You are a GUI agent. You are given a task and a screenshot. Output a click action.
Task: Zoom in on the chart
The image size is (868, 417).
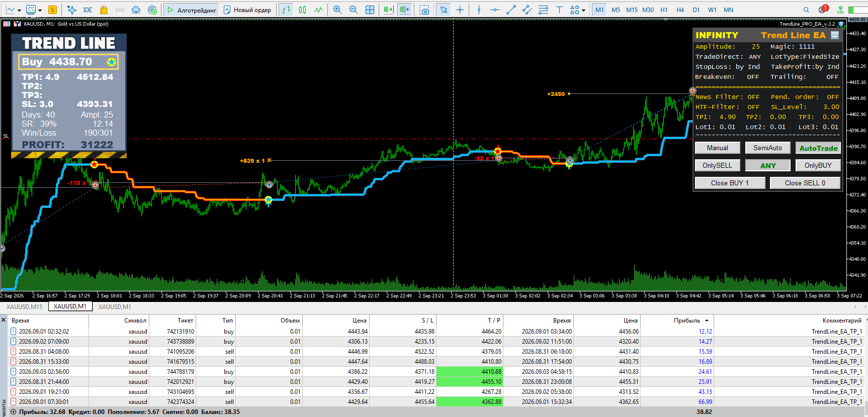[337, 10]
